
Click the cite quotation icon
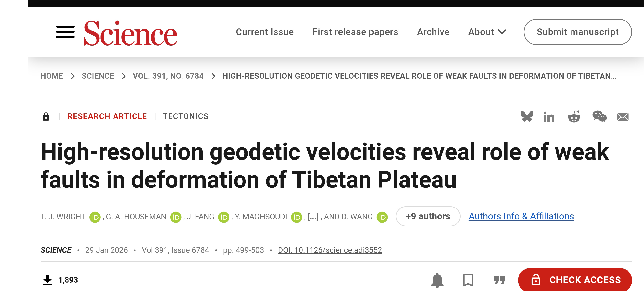pyautogui.click(x=499, y=280)
